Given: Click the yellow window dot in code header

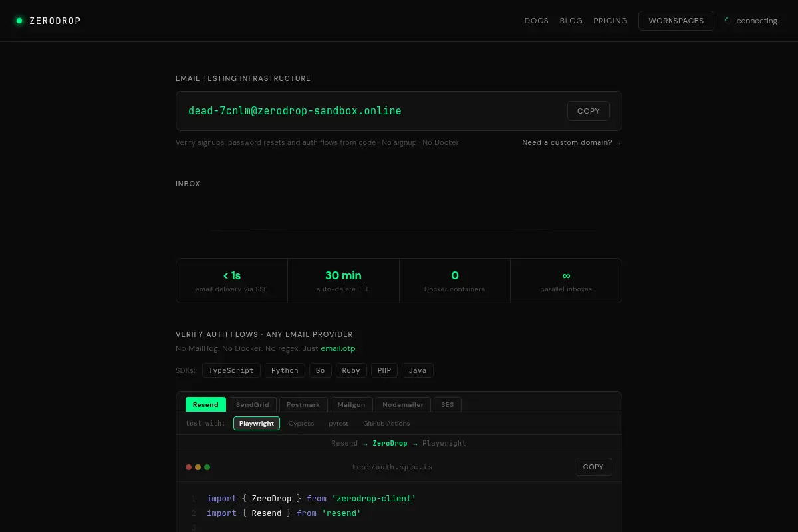Looking at the screenshot, I should coord(198,467).
